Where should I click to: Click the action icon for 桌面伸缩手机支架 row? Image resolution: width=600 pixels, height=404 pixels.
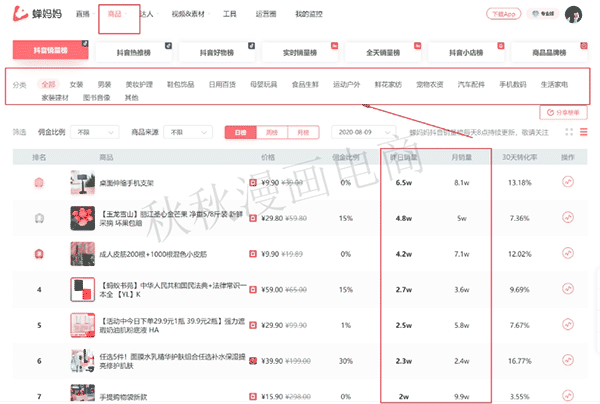coord(567,182)
